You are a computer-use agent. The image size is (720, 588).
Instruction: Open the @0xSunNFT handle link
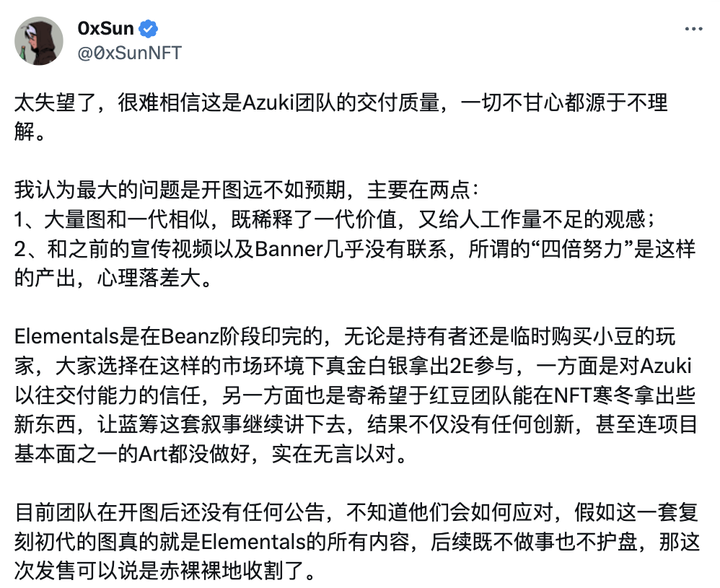(129, 53)
